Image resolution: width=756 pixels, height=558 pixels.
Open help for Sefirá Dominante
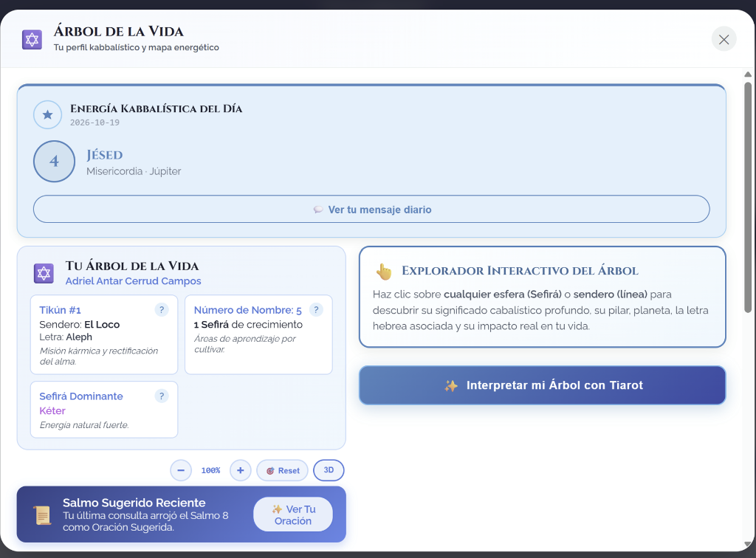pos(162,396)
